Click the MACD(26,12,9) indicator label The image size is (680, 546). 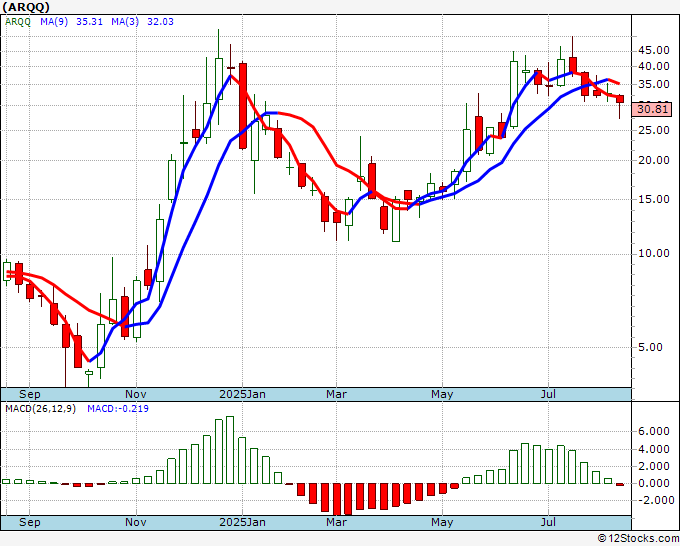[41, 409]
